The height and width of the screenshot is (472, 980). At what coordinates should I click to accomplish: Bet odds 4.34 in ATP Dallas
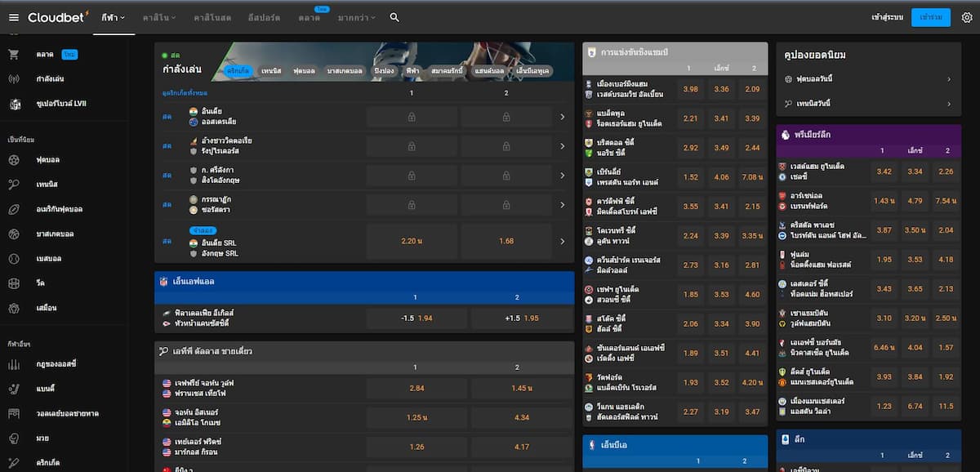click(522, 417)
